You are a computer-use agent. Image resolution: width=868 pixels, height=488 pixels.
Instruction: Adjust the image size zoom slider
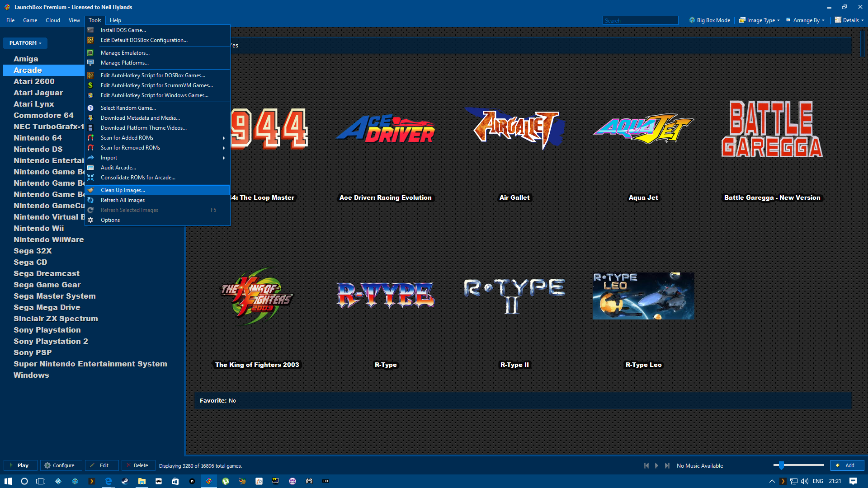781,465
